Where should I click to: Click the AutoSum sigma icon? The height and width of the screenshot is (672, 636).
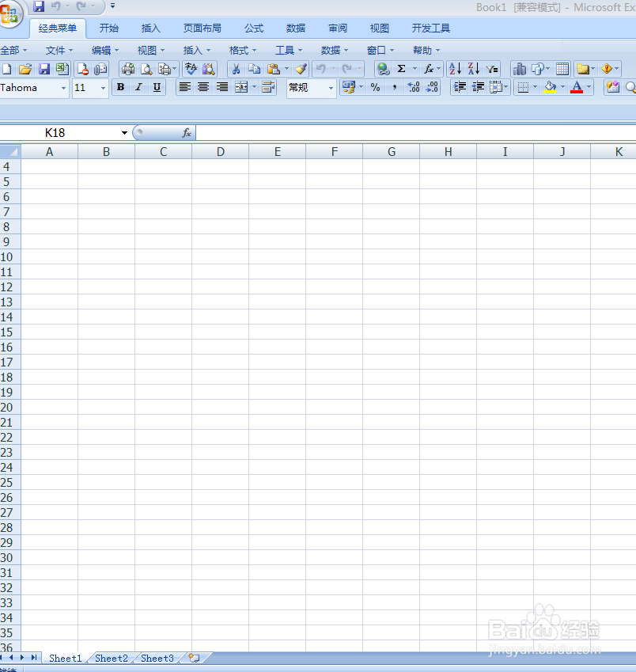[401, 69]
